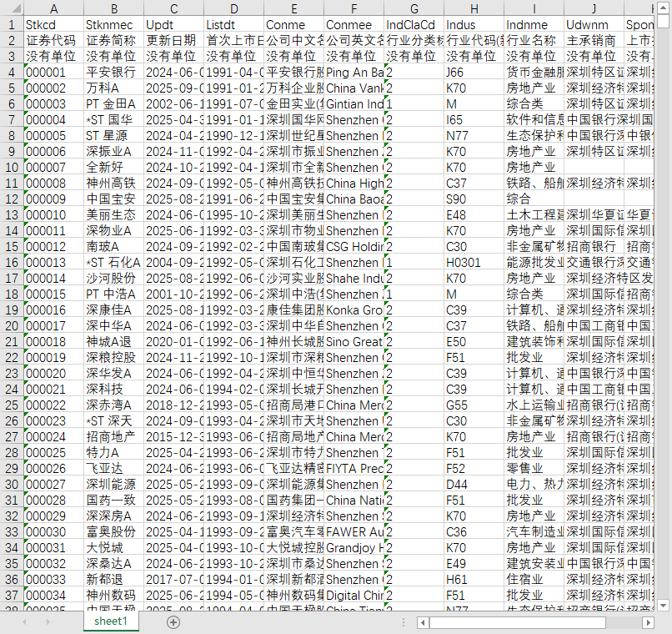This screenshot has width=672, height=634.
Task: Select column I header
Action: coord(534,8)
